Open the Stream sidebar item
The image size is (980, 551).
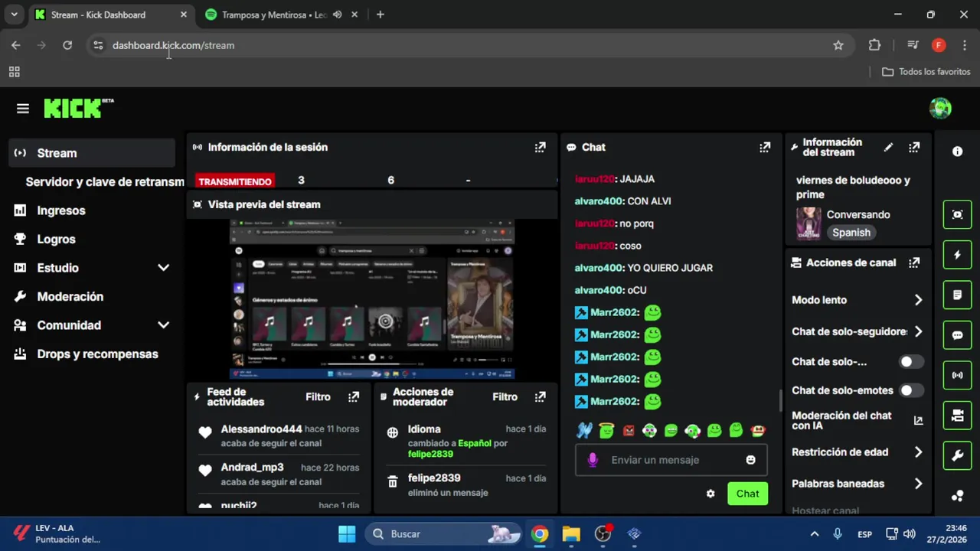(92, 153)
